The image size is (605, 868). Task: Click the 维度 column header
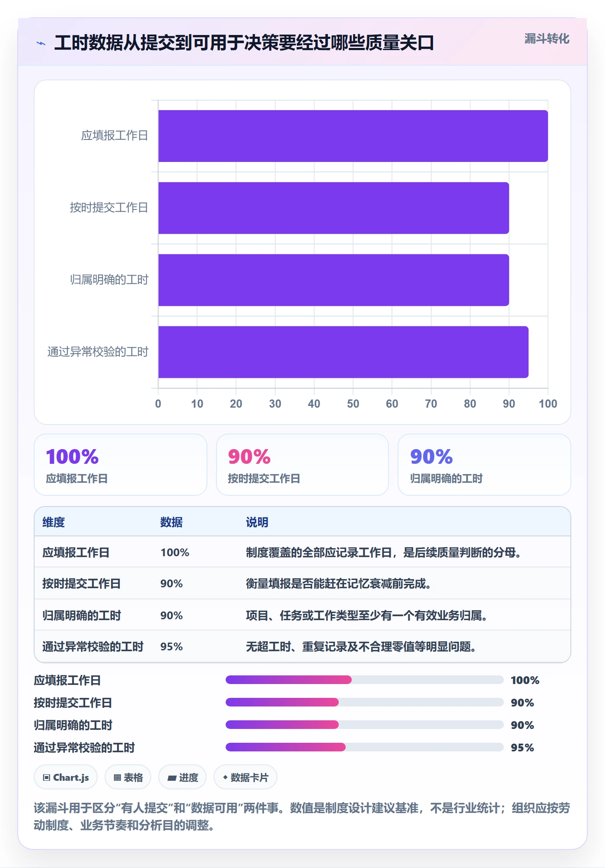point(54,522)
